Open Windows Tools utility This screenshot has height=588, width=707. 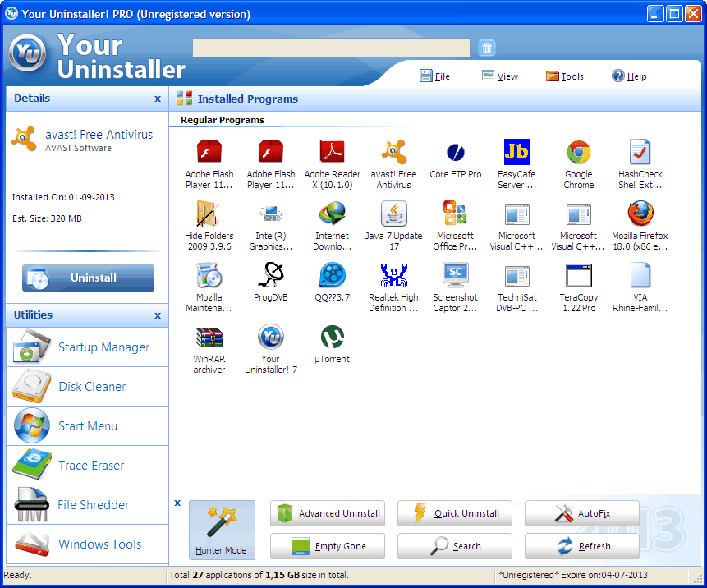pos(88,544)
